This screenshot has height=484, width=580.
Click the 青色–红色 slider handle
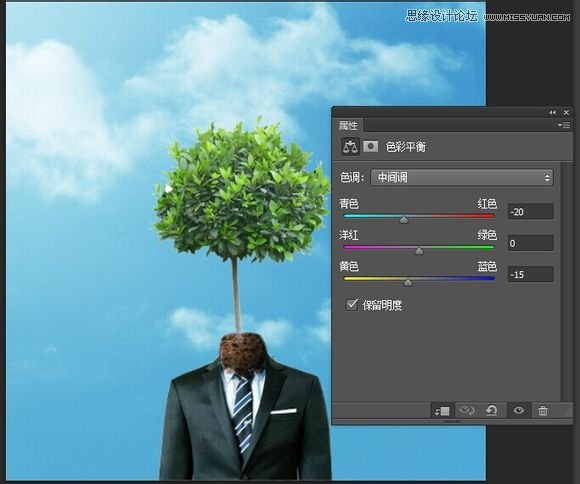point(404,220)
